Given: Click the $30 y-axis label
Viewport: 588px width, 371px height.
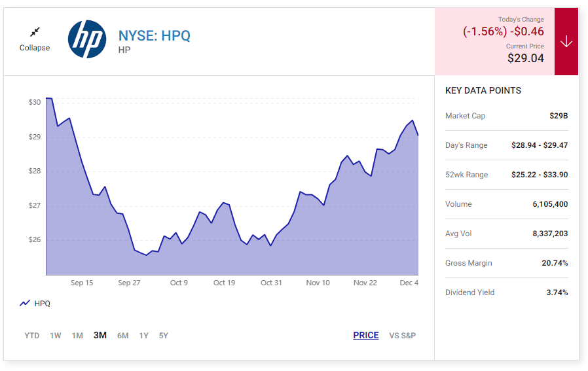Looking at the screenshot, I should point(35,102).
